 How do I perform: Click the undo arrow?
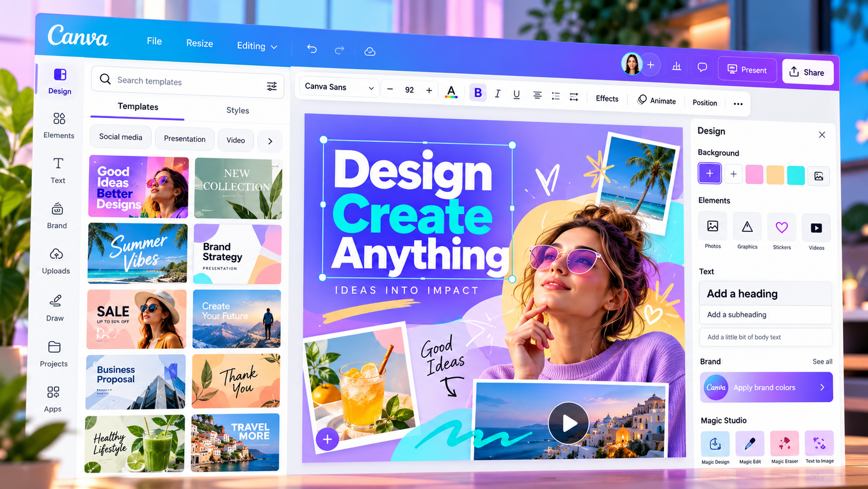tap(311, 49)
